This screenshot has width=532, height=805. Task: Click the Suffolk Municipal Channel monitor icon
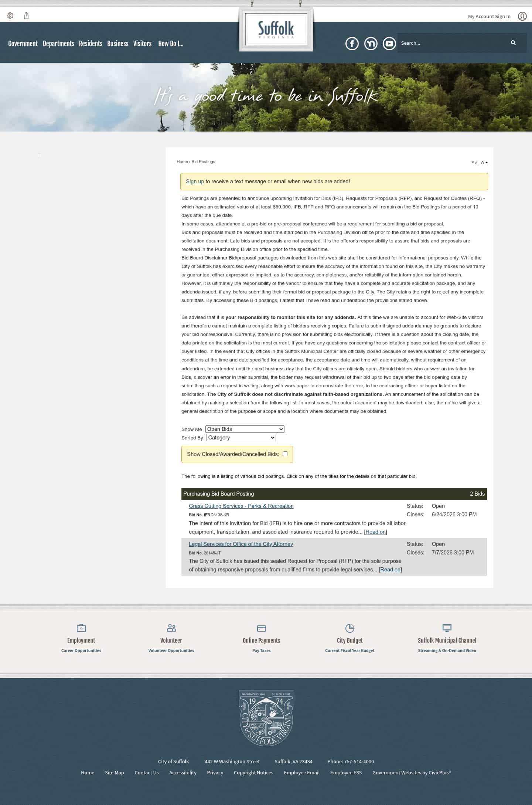(x=447, y=628)
